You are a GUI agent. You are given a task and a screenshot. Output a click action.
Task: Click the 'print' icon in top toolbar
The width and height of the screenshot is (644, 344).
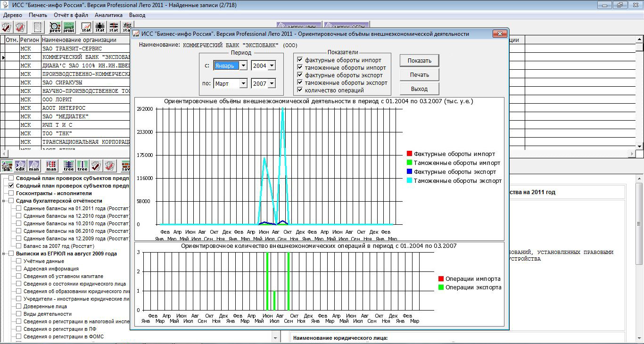[69, 27]
